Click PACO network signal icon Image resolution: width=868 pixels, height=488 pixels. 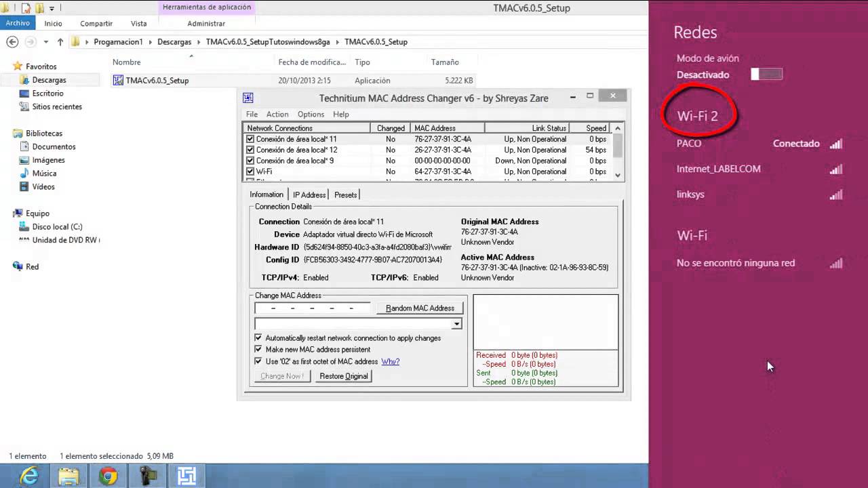(x=836, y=144)
